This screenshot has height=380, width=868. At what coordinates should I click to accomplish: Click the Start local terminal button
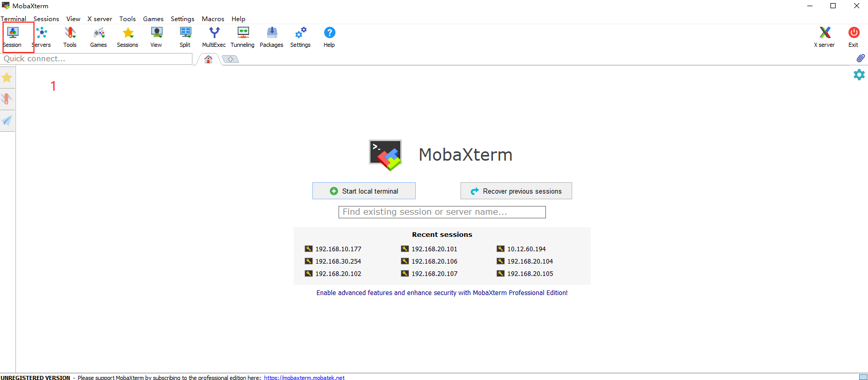[364, 191]
